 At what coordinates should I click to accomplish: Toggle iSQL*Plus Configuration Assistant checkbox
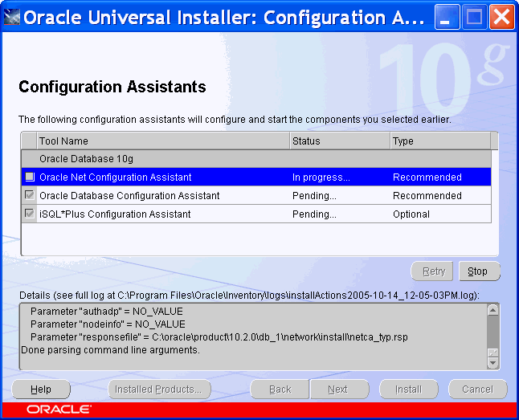tap(30, 214)
